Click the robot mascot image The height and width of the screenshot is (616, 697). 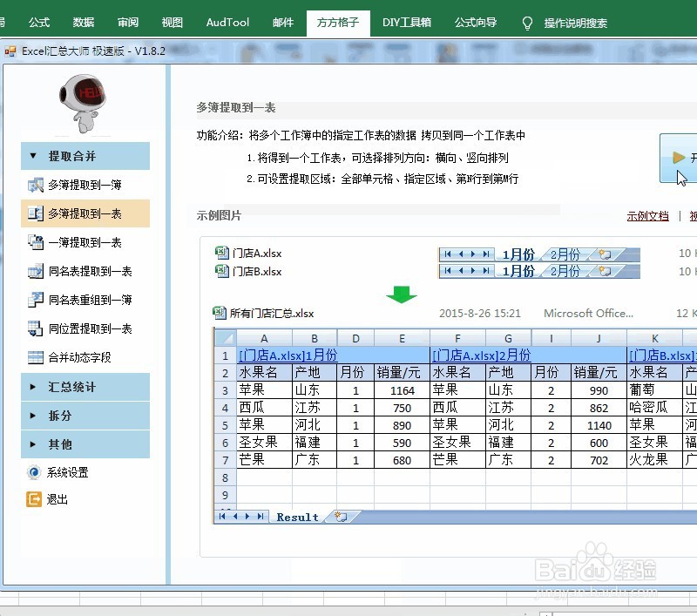83,103
